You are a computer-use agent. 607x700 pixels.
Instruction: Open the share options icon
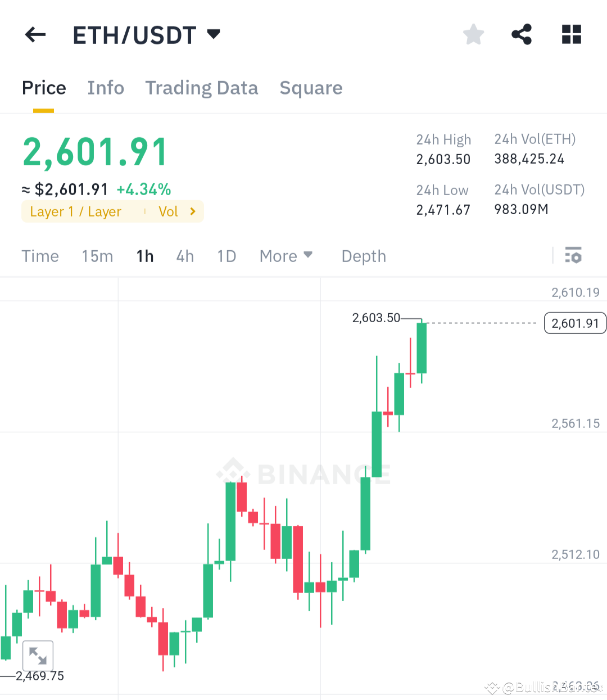[x=522, y=34]
